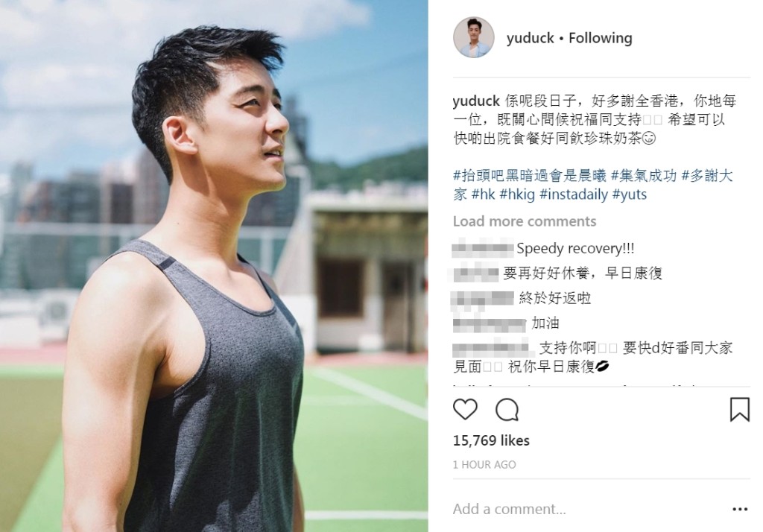Open the #集氣成功 hashtag
Viewport: 763px width, 532px height.
643,176
